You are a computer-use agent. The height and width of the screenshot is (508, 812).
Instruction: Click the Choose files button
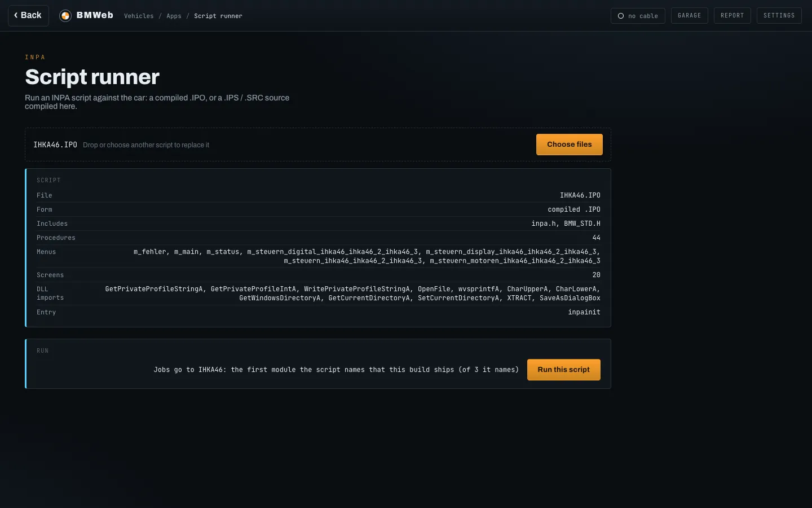click(x=569, y=144)
